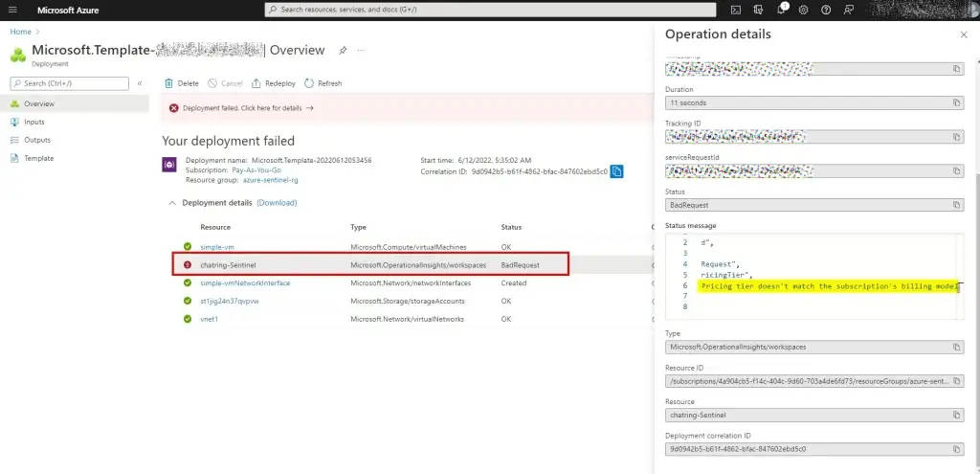Refresh the deployment overview
Image resolution: width=980 pixels, height=474 pixels.
[x=323, y=83]
